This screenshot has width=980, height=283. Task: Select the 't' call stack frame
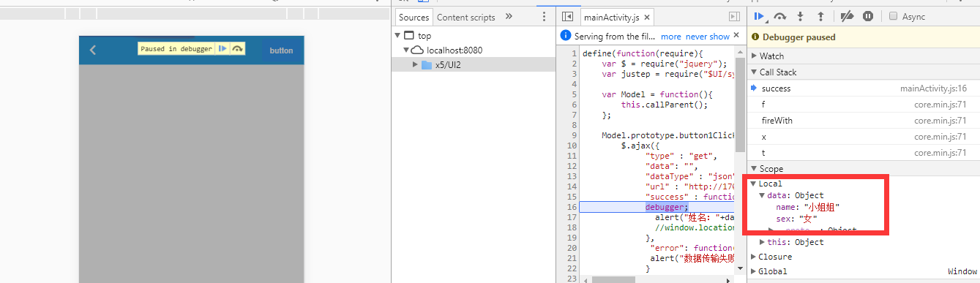pyautogui.click(x=864, y=153)
